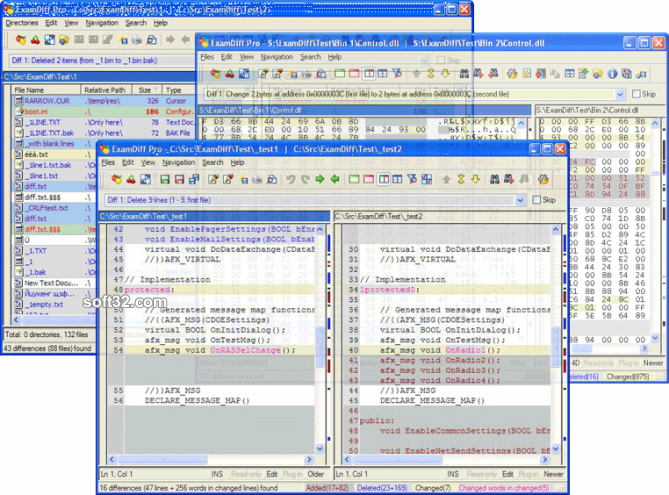The width and height of the screenshot is (669, 495).
Task: Open Options gear icon in text diff toolbar
Action: (x=543, y=179)
